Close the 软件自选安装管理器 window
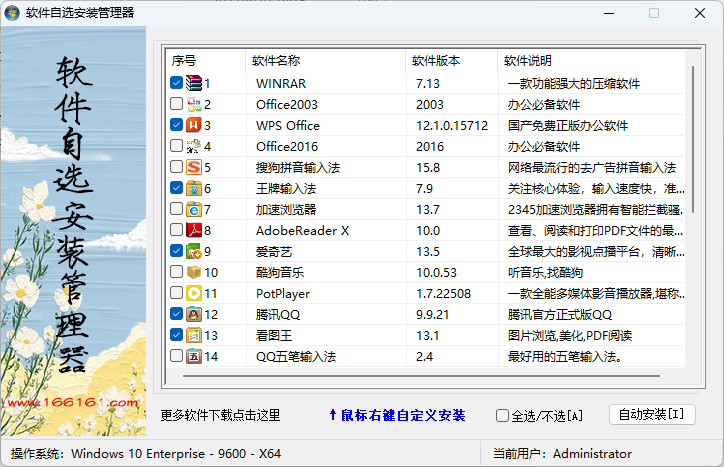The image size is (724, 467). (700, 13)
